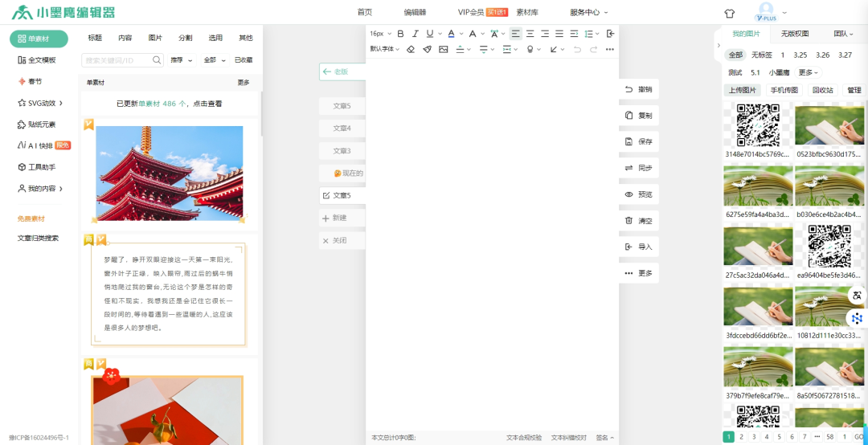The image size is (868, 445).
Task: Open SVG动效 in the sidebar
Action: [x=40, y=103]
